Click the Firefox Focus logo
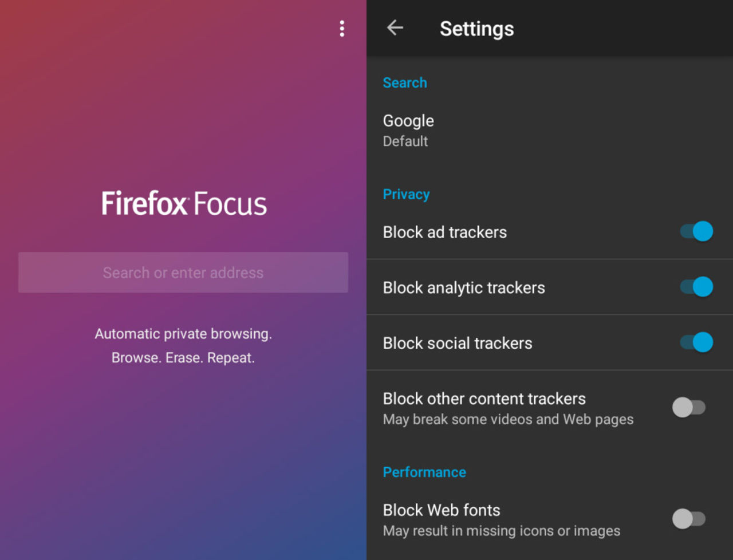 pyautogui.click(x=183, y=203)
